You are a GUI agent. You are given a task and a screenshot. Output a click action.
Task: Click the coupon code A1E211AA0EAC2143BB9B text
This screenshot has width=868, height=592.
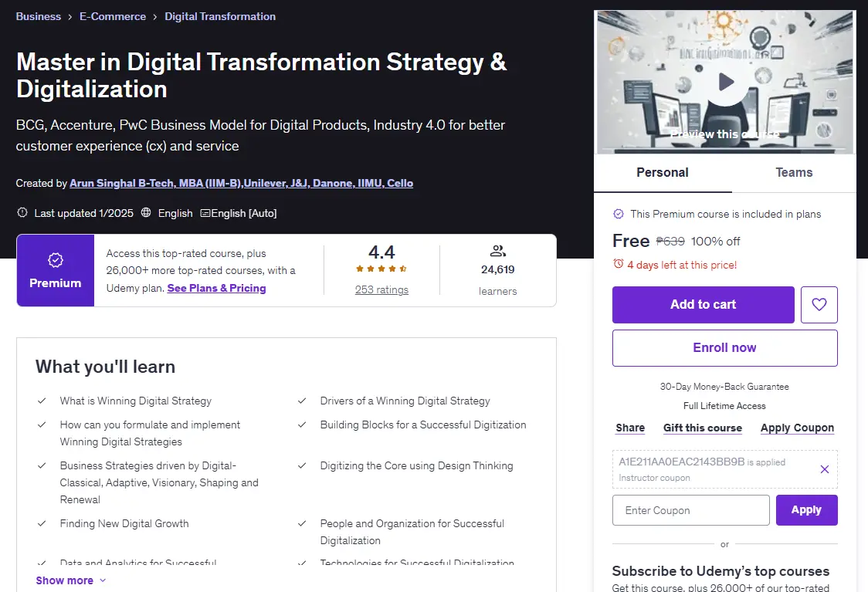(x=681, y=462)
